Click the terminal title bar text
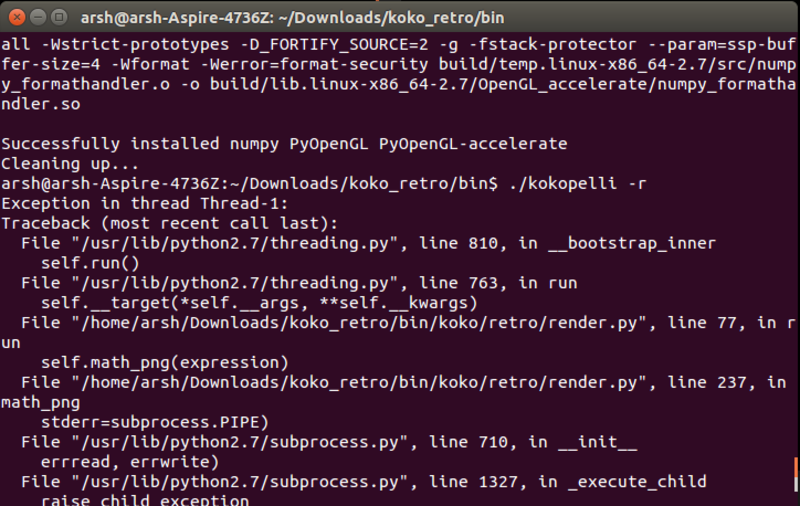Viewport: 800px width, 506px height. point(292,18)
